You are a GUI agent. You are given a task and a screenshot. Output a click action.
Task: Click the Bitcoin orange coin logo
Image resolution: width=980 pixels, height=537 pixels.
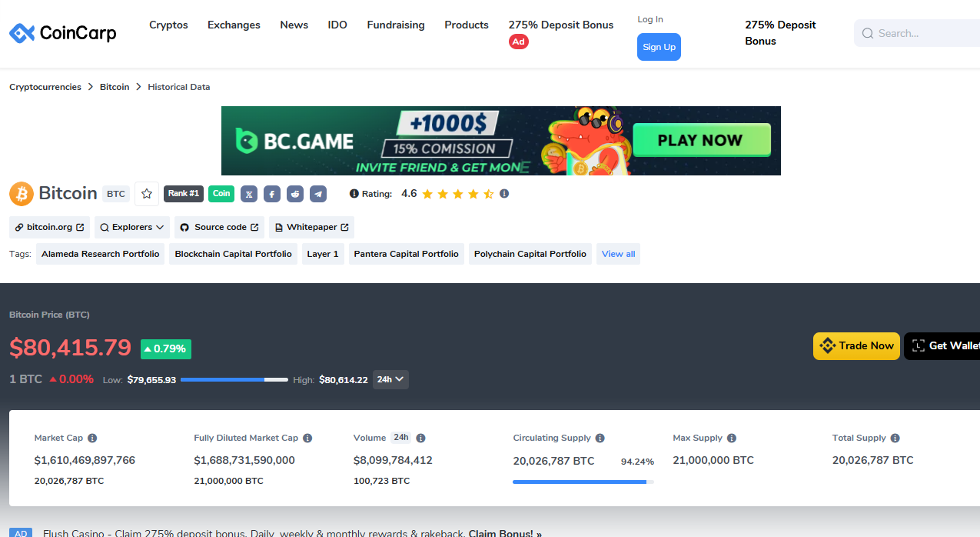coord(22,194)
